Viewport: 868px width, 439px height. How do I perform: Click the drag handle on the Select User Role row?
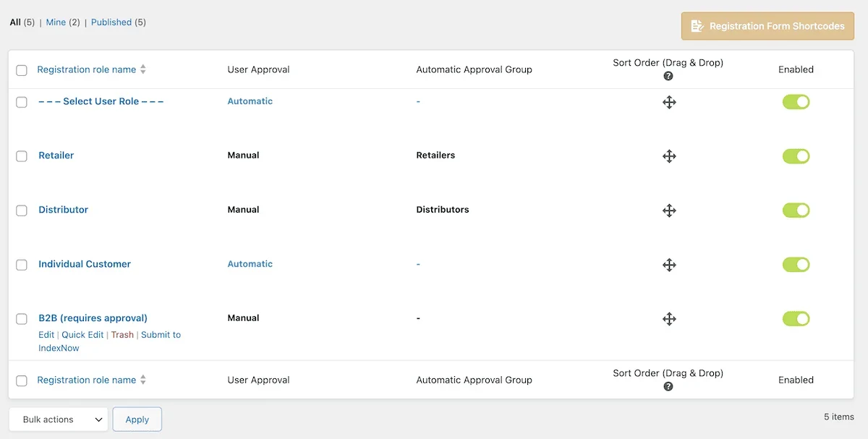[669, 101]
